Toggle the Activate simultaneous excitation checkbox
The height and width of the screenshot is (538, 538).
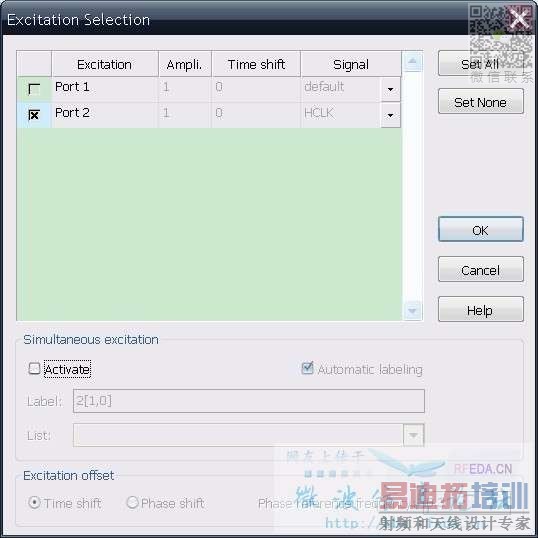[34, 369]
